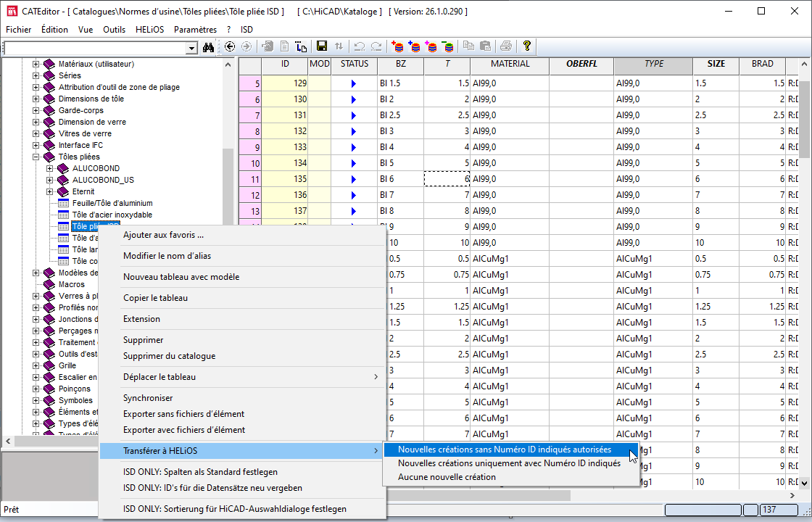Select Aucune nouvelle création submenu option

click(447, 477)
